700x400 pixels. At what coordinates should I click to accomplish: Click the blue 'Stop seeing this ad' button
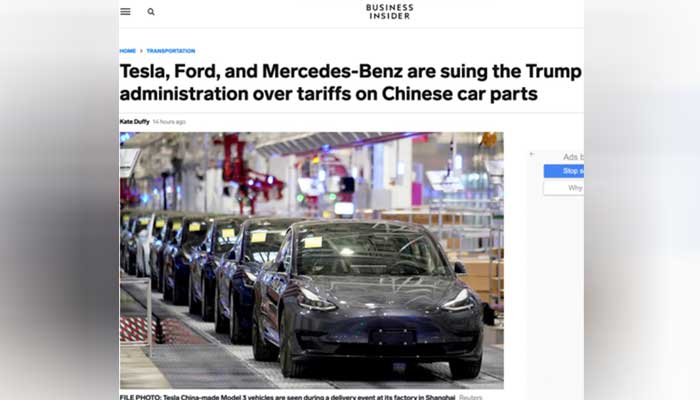pyautogui.click(x=564, y=171)
